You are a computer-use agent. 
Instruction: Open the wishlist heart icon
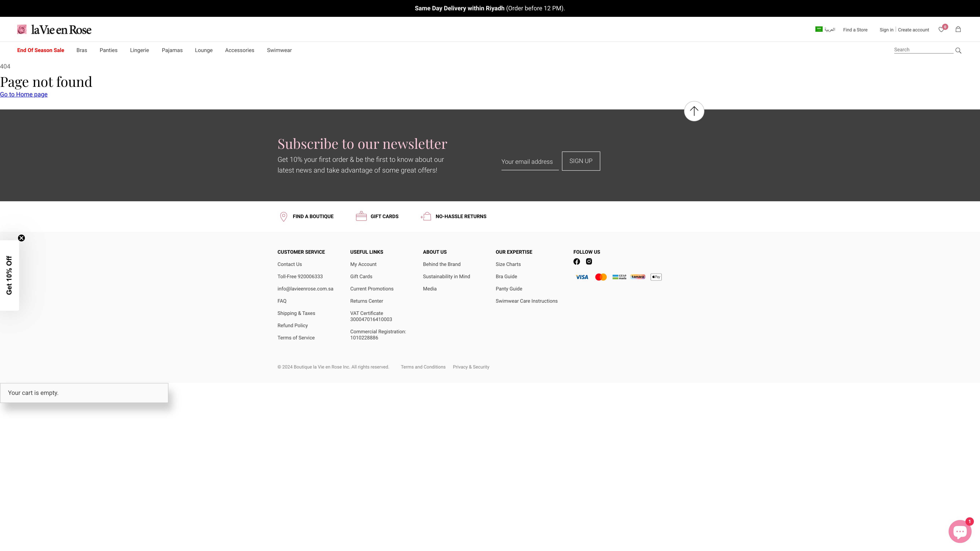pyautogui.click(x=941, y=30)
